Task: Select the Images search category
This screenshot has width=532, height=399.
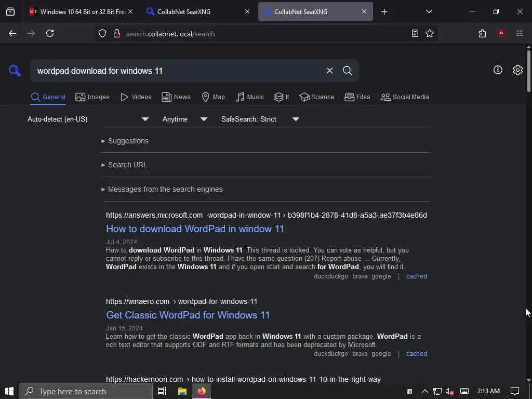Action: (x=92, y=97)
